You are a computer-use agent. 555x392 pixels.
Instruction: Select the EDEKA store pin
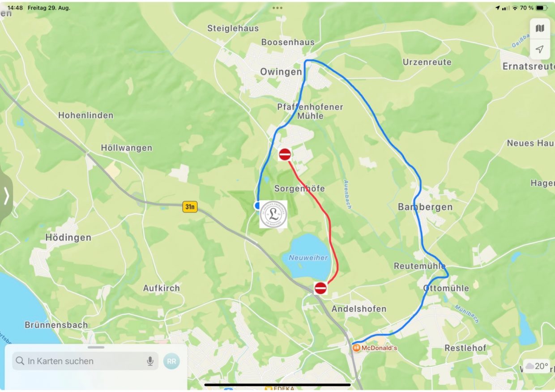pos(269,389)
